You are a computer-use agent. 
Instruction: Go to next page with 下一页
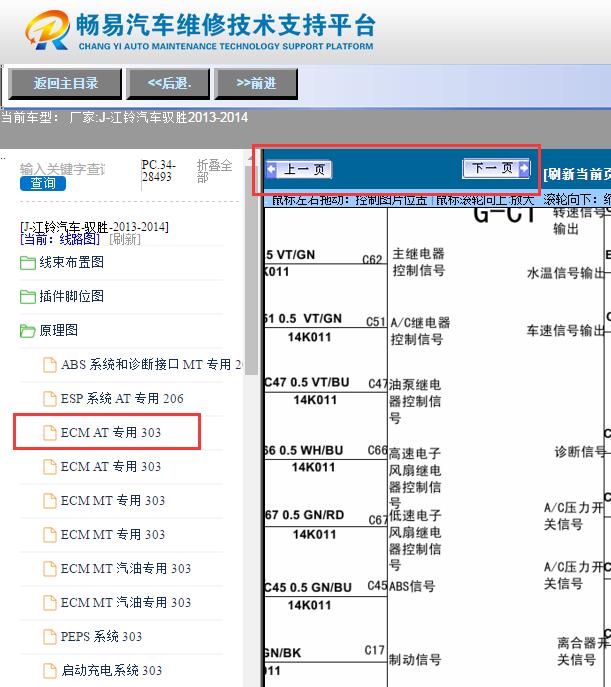click(x=496, y=168)
